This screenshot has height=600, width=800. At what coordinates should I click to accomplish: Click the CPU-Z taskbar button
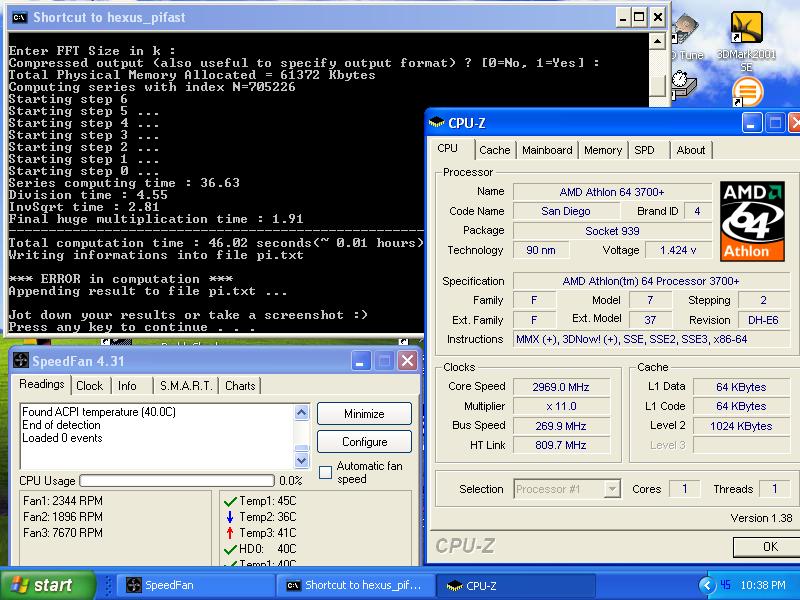pos(515,585)
